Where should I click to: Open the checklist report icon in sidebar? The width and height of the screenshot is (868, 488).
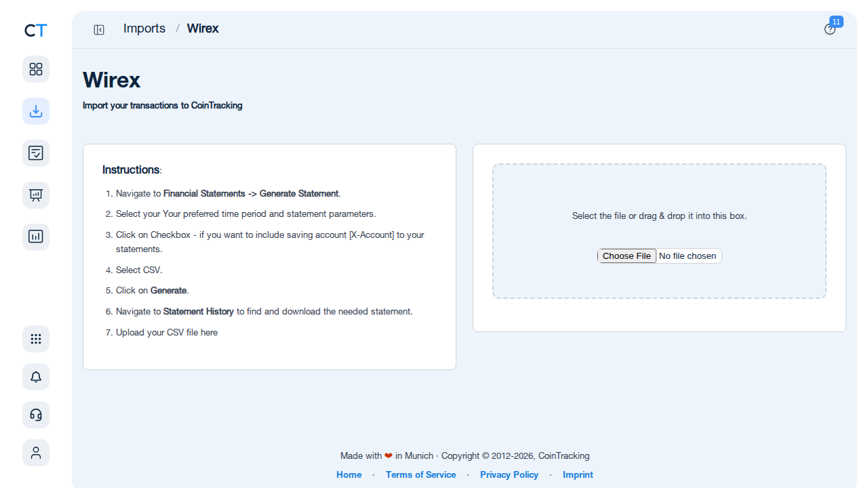tap(36, 153)
